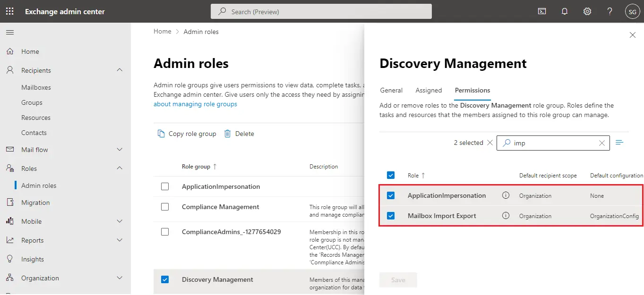Viewport: 644px width, 295px height.
Task: Click the Migration icon in sidebar
Action: (10, 202)
